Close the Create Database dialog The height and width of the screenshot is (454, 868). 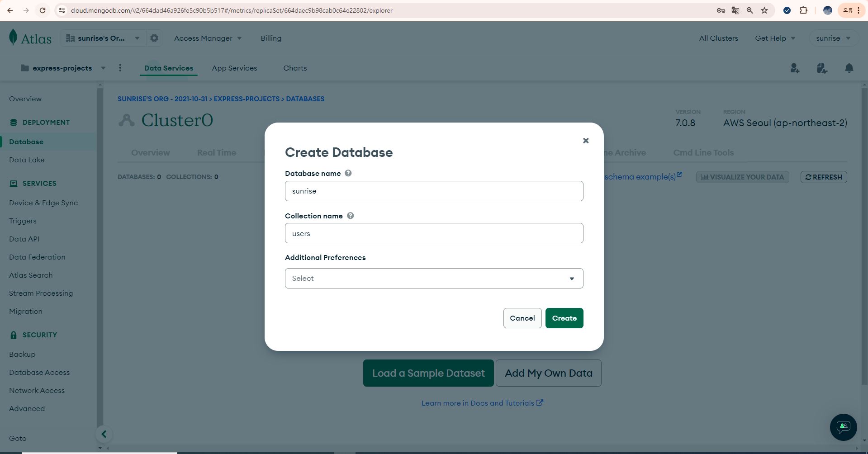(586, 141)
